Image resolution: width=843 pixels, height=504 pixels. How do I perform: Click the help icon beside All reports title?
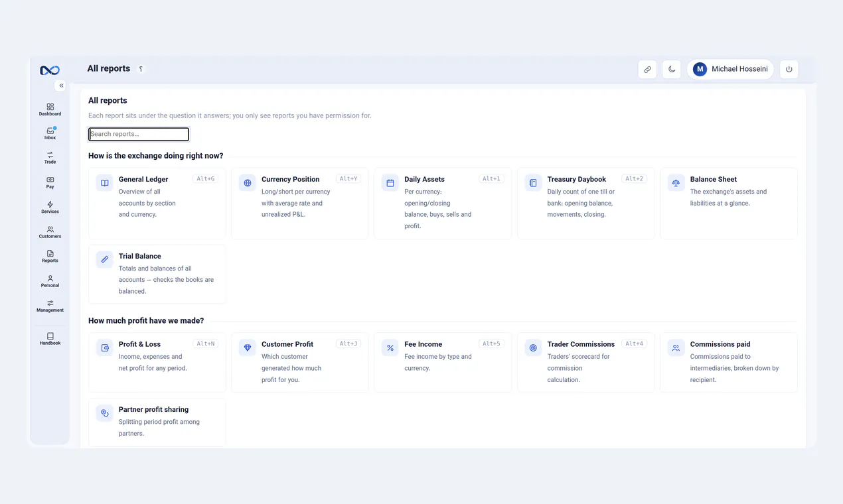pos(141,69)
